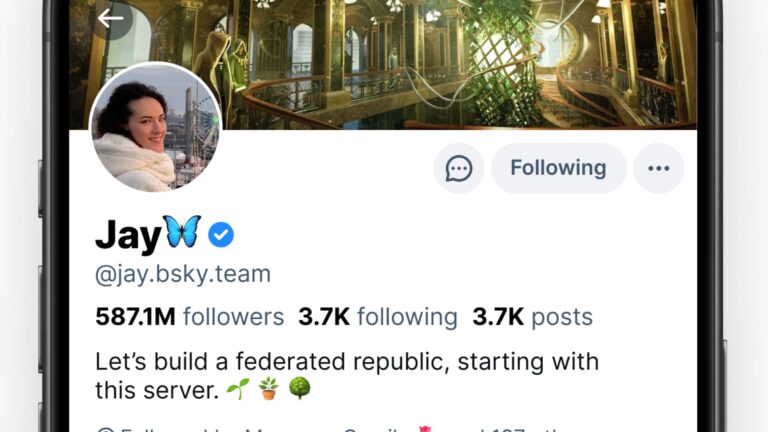
Task: Click the @jay.bsky.team handle
Action: click(x=182, y=274)
